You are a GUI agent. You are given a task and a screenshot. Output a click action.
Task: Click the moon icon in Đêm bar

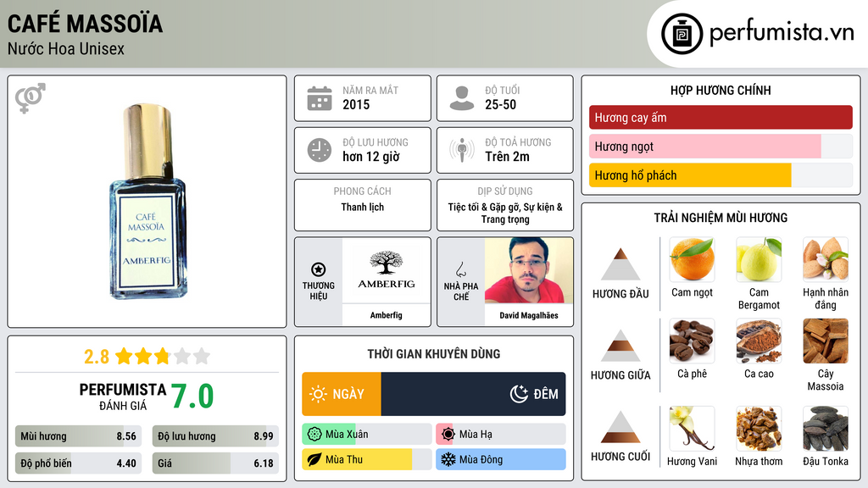click(519, 394)
